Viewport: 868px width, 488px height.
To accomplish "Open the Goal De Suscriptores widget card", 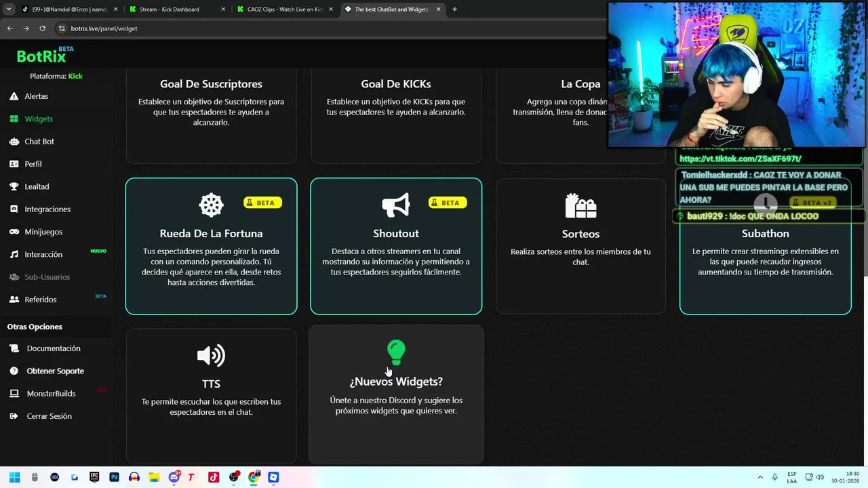I will (211, 116).
